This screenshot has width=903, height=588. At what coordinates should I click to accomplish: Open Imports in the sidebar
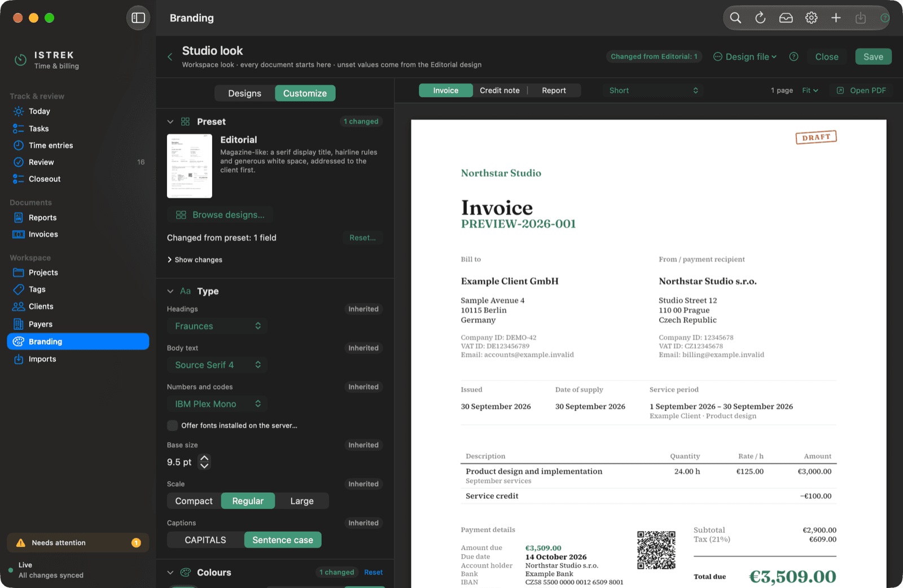click(78, 359)
